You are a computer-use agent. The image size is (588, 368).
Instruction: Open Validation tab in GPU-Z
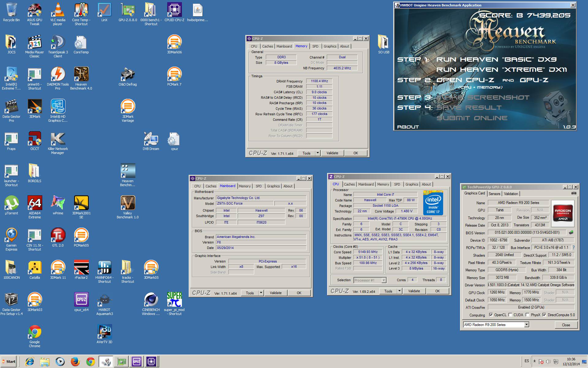[511, 194]
